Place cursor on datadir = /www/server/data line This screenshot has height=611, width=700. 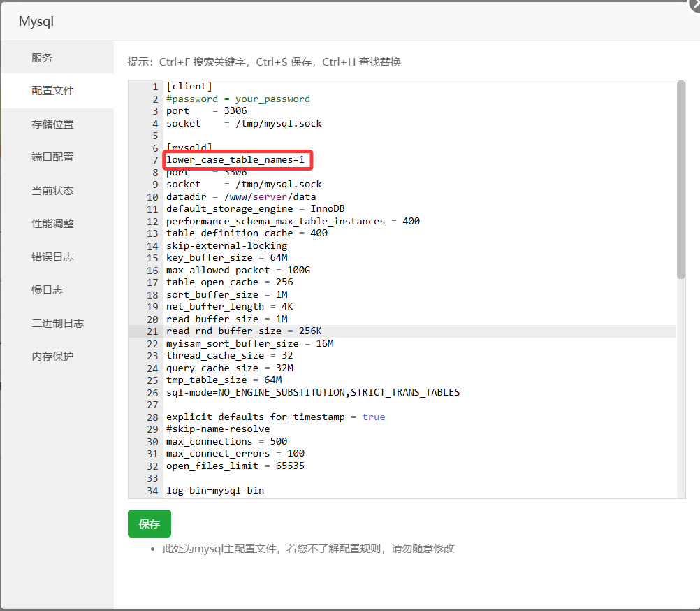[241, 197]
